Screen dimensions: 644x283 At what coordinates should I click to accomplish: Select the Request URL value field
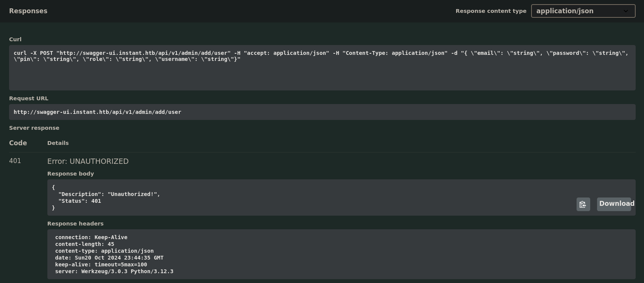[x=322, y=112]
